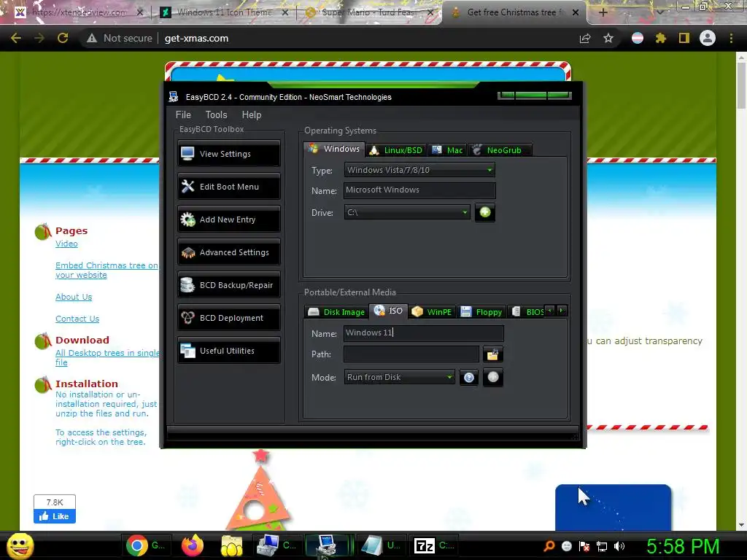The height and width of the screenshot is (560, 747).
Task: Select the Windows operating system tab
Action: 334,149
